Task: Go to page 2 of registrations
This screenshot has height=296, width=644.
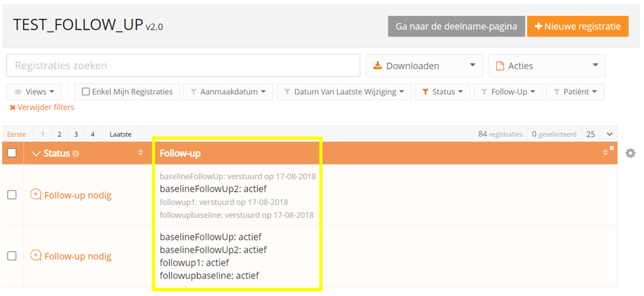Action: tap(59, 134)
